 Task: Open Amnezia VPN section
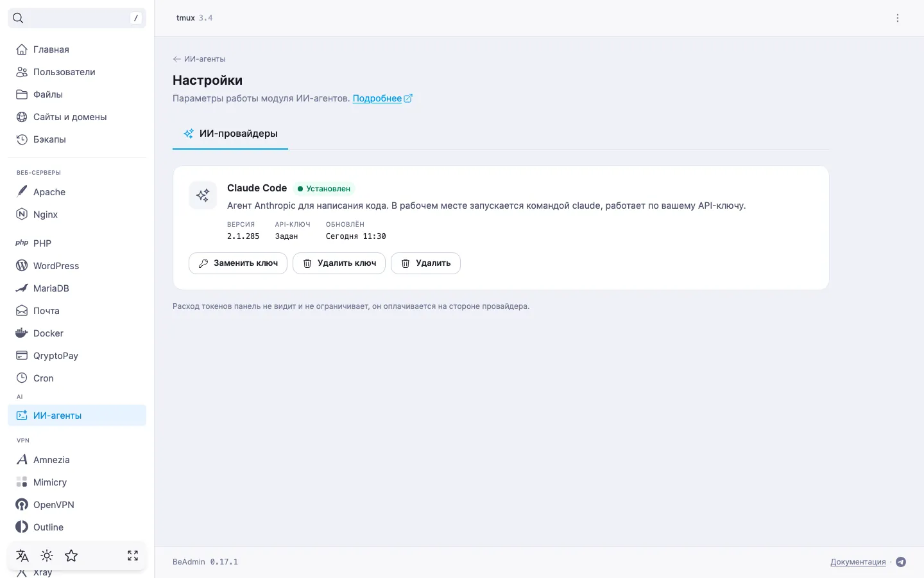point(77,460)
